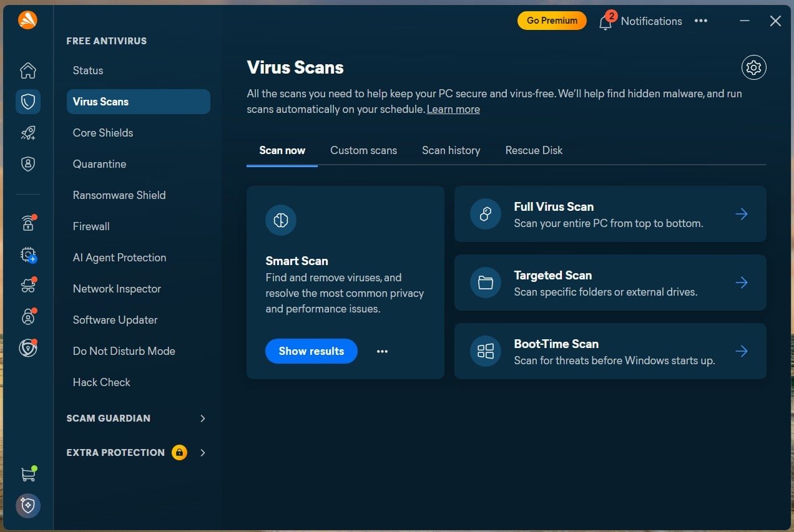Image resolution: width=794 pixels, height=532 pixels.
Task: Switch to the Custom scans tab
Action: 364,150
